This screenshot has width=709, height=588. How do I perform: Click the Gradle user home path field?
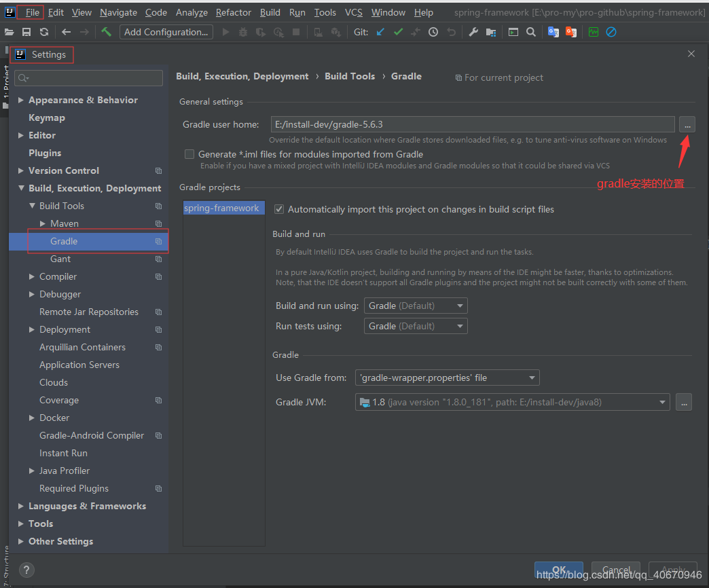(473, 124)
